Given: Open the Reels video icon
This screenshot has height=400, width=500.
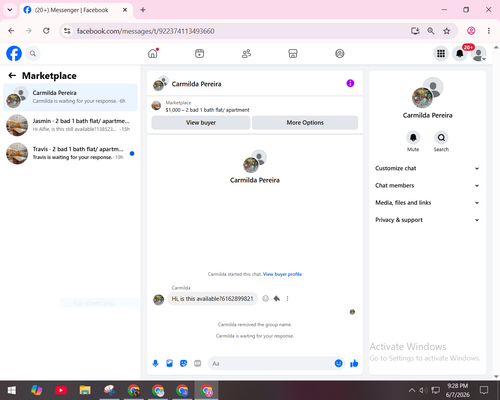Looking at the screenshot, I should tap(200, 53).
